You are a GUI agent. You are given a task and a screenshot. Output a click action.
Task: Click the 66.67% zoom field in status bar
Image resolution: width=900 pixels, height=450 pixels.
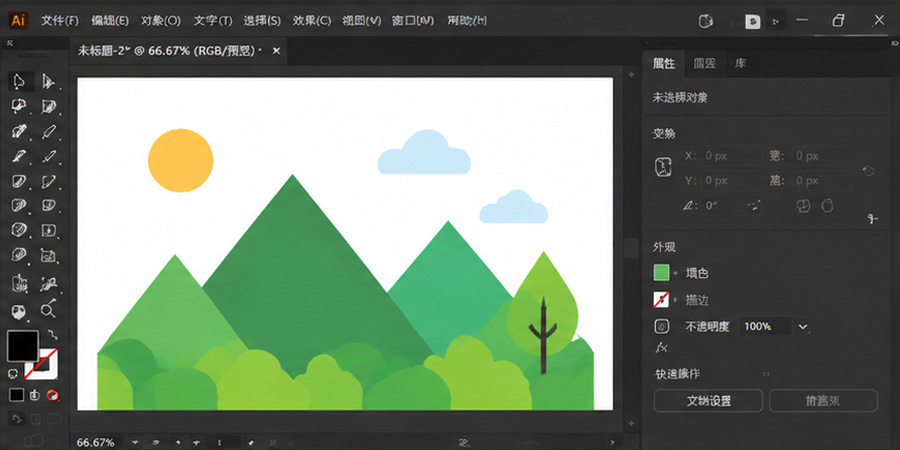pyautogui.click(x=98, y=443)
